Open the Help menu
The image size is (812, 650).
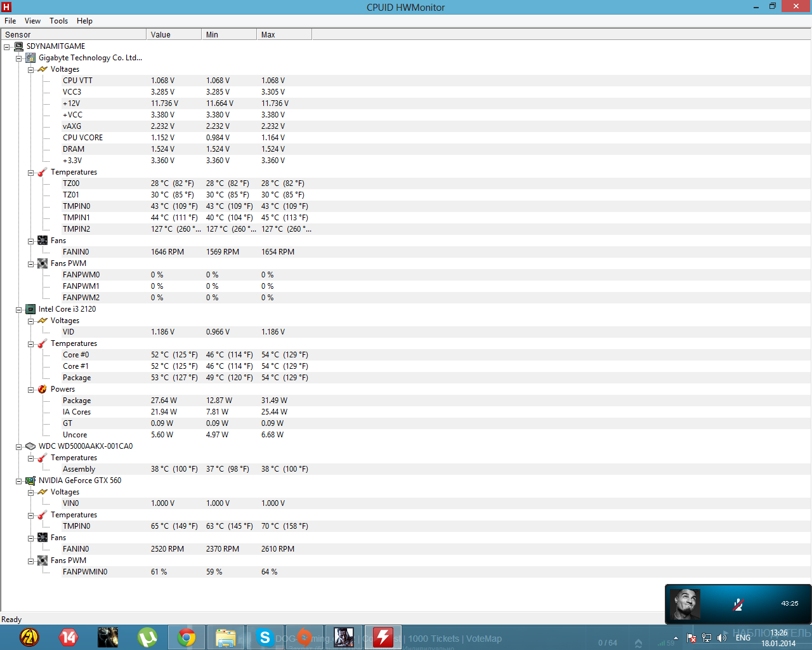coord(84,21)
